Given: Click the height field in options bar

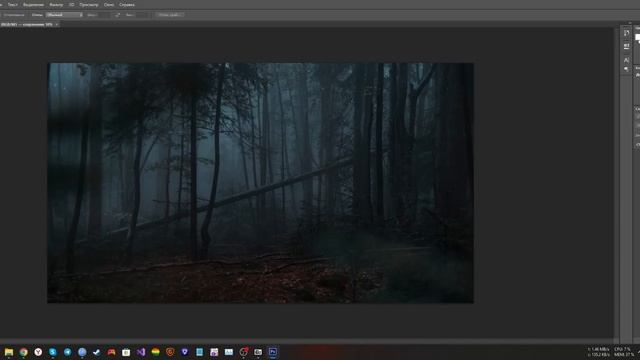Looking at the screenshot, I should click(x=141, y=15).
